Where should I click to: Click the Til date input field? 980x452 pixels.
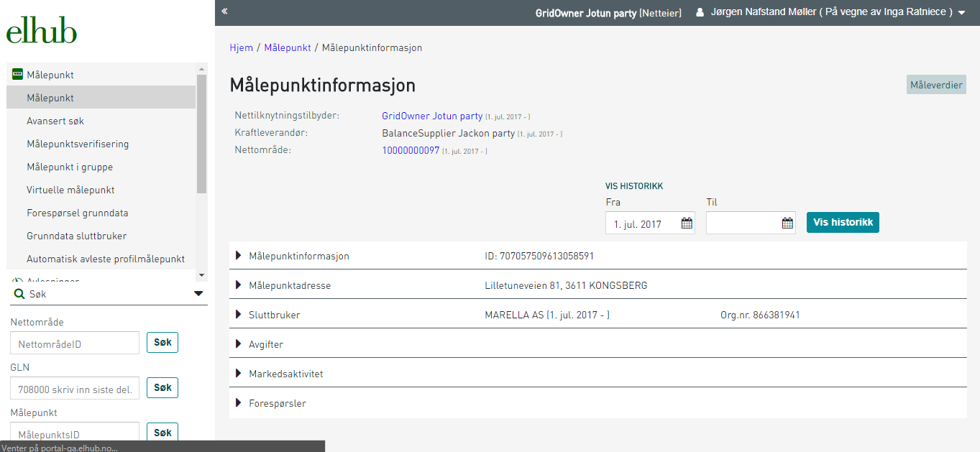pos(751,223)
